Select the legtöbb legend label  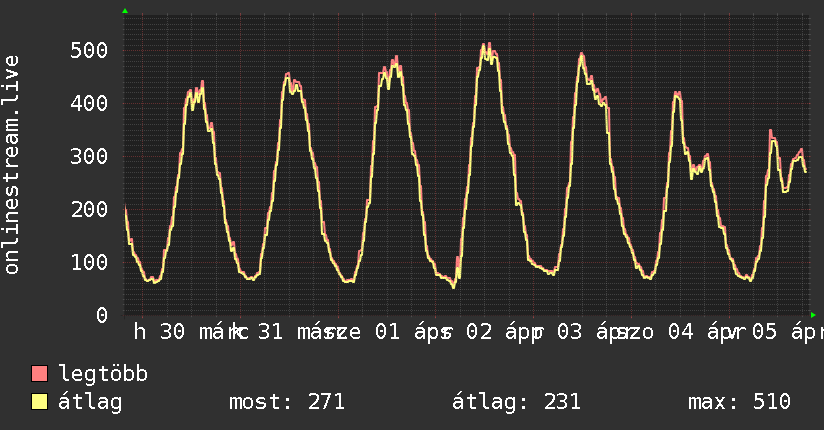click(103, 375)
